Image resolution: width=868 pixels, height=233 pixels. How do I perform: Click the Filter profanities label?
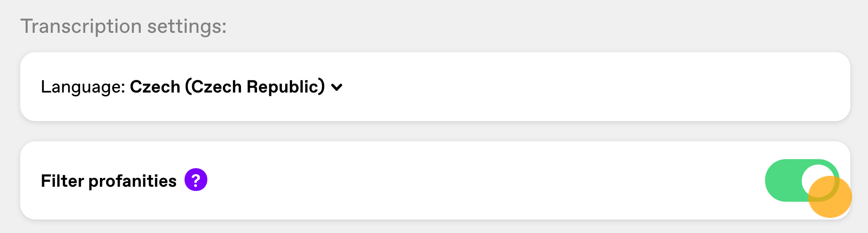109,181
